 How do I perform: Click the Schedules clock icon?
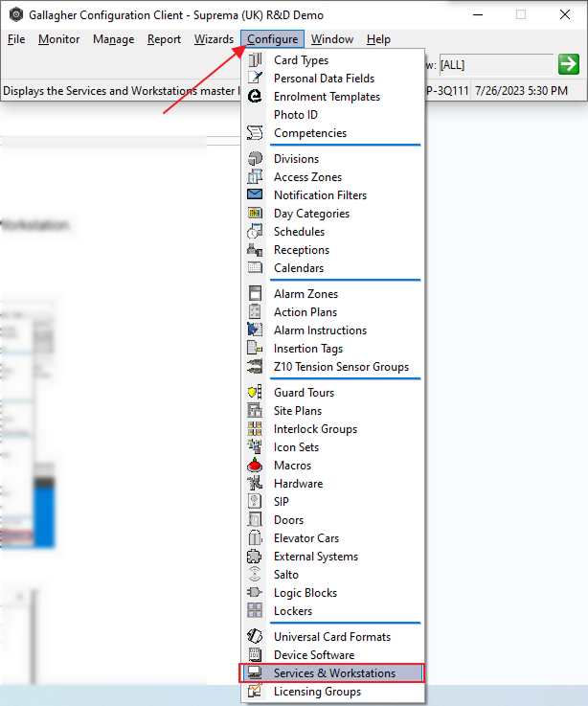click(x=255, y=232)
